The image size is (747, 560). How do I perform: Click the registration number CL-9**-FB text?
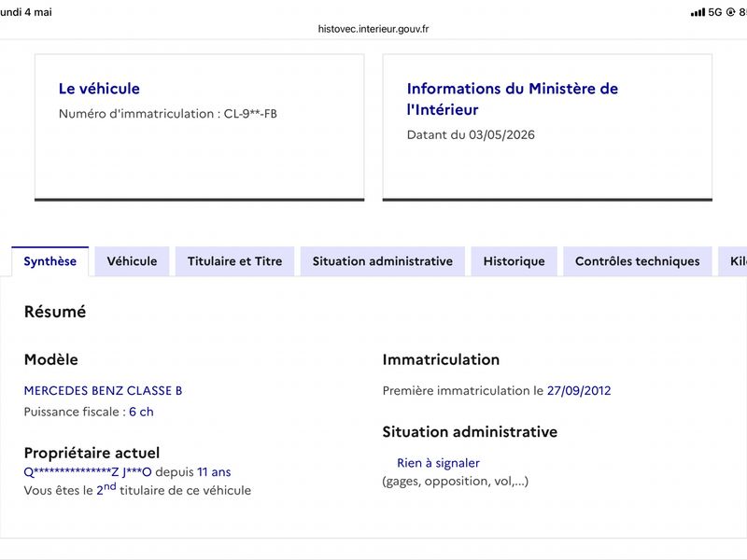pos(250,114)
